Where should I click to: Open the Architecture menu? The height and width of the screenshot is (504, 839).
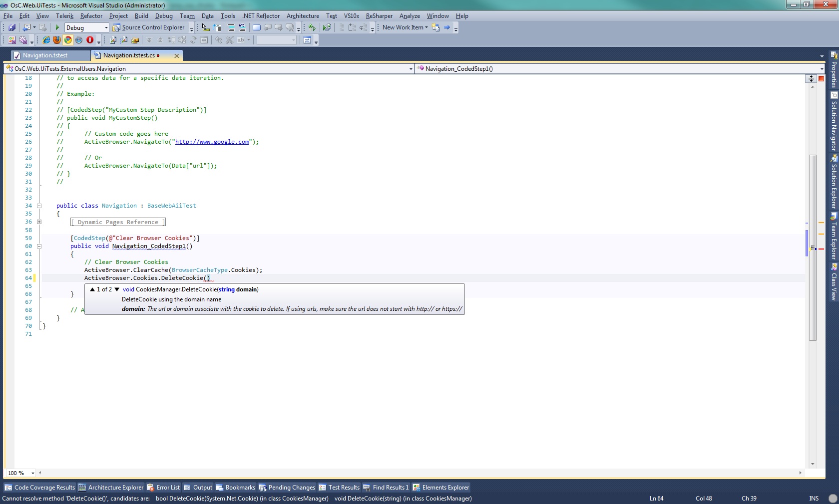[x=303, y=16]
